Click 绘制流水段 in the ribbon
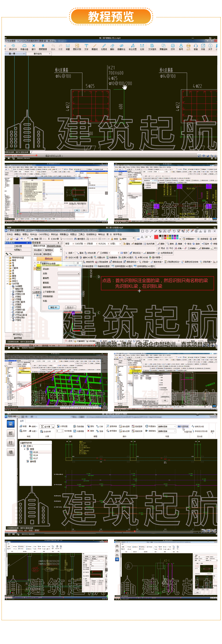The image size is (222, 644). pos(198,426)
